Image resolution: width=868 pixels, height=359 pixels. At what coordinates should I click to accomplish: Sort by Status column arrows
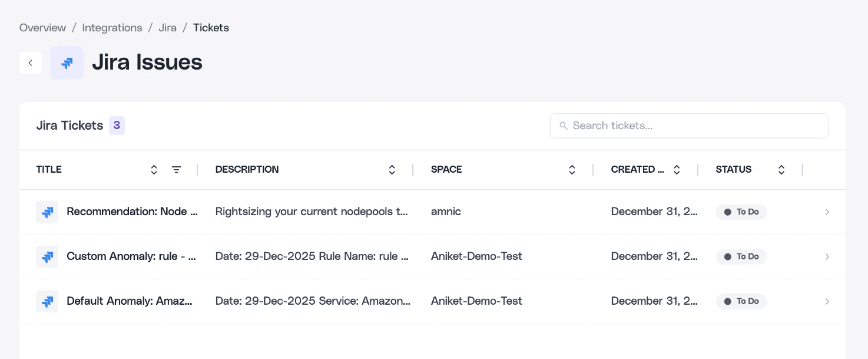[781, 170]
